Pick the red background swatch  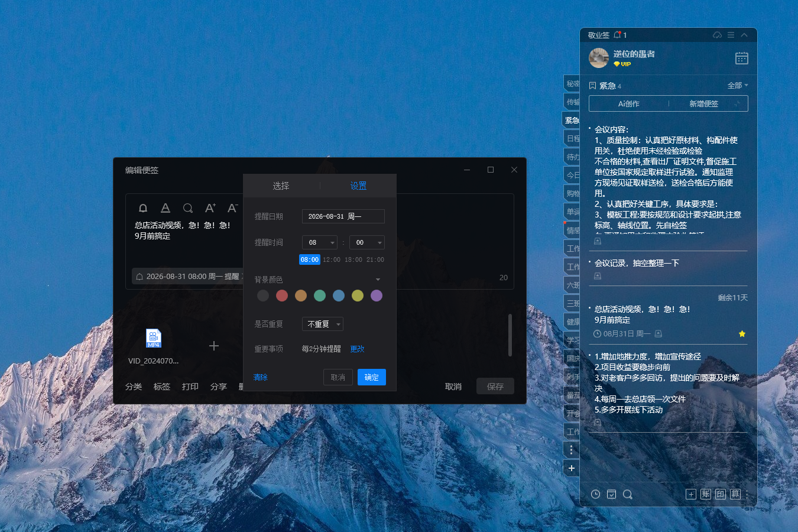click(282, 296)
